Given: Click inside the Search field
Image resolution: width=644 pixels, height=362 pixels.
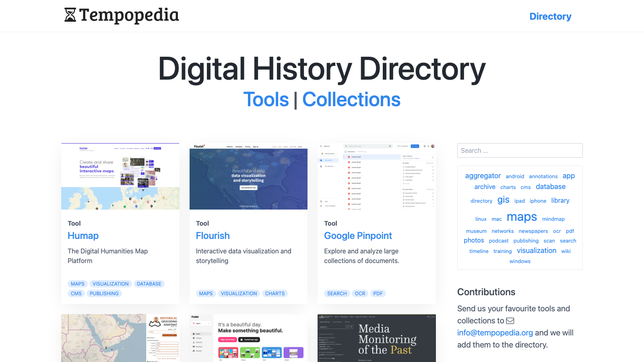Looking at the screenshot, I should coord(520,150).
